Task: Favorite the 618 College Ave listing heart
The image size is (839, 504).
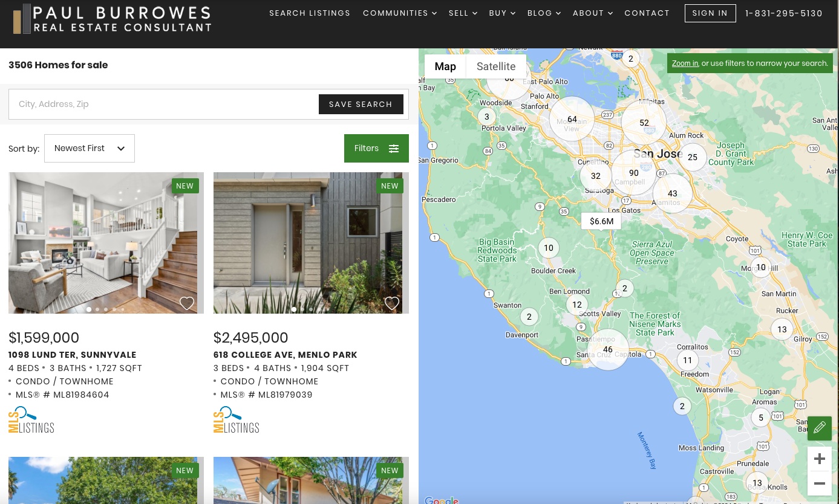Action: click(392, 303)
